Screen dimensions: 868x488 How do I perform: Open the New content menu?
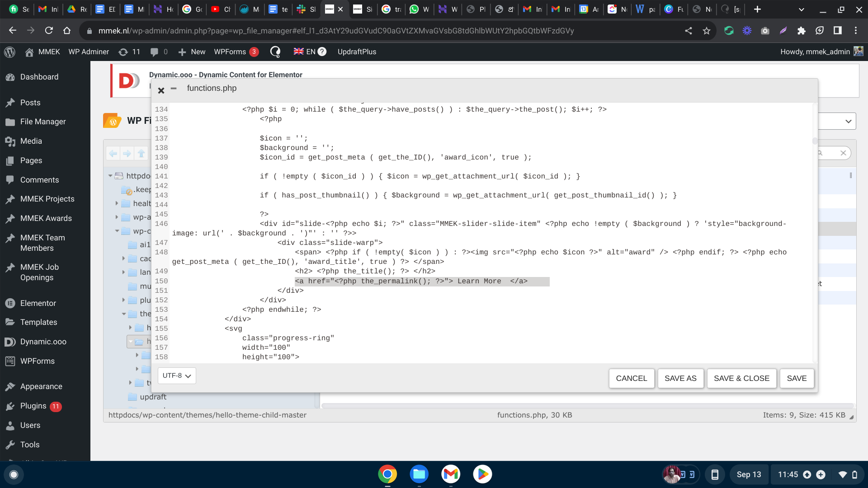(x=192, y=52)
